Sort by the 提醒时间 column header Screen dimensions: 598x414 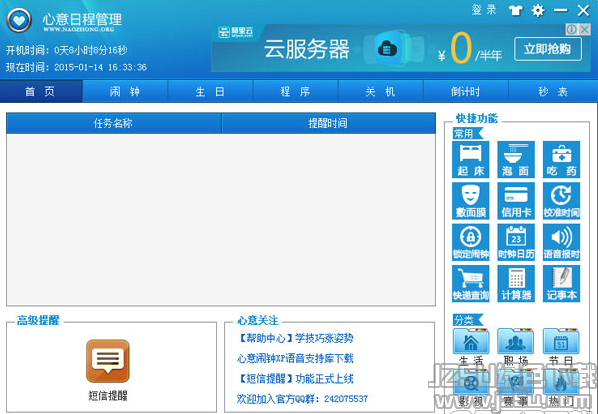pos(328,123)
